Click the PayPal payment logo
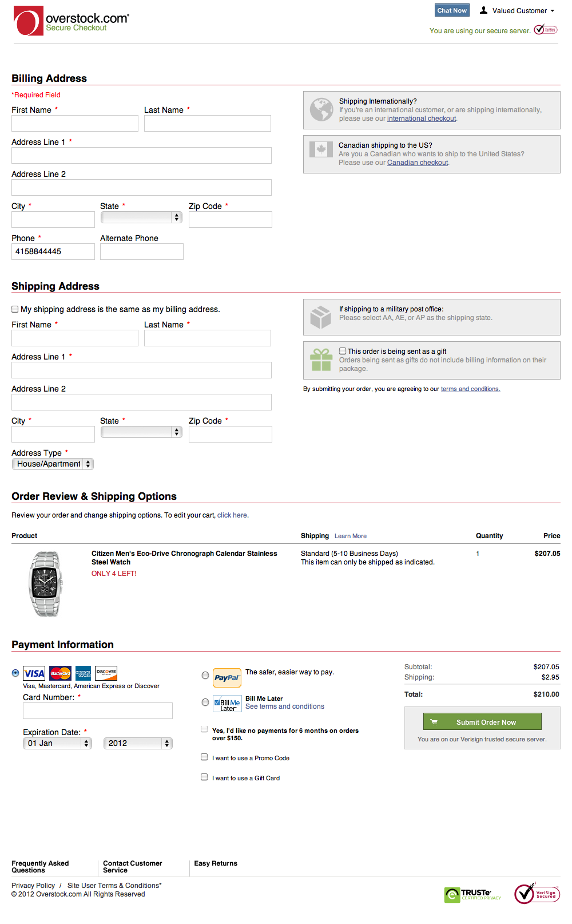 tap(227, 677)
